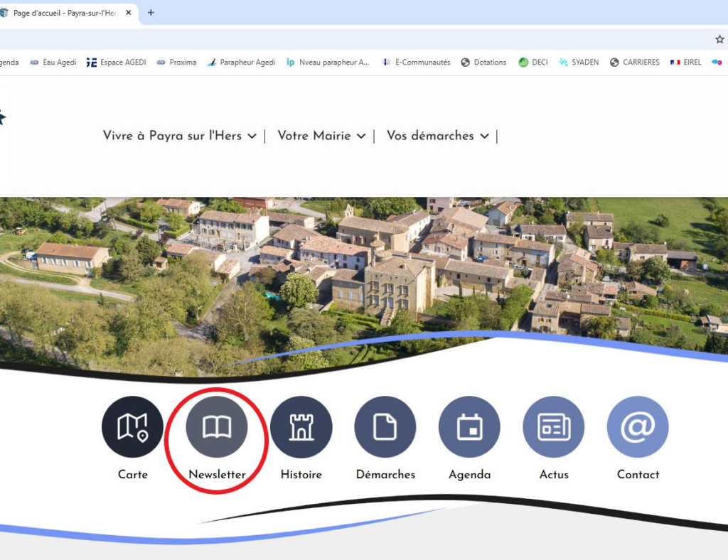
Task: Open the Parapheur Agedi bookmark
Action: tap(241, 63)
